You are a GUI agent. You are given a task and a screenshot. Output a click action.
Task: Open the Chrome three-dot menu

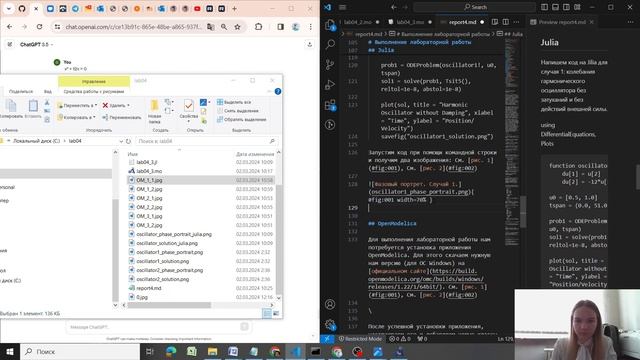point(310,27)
